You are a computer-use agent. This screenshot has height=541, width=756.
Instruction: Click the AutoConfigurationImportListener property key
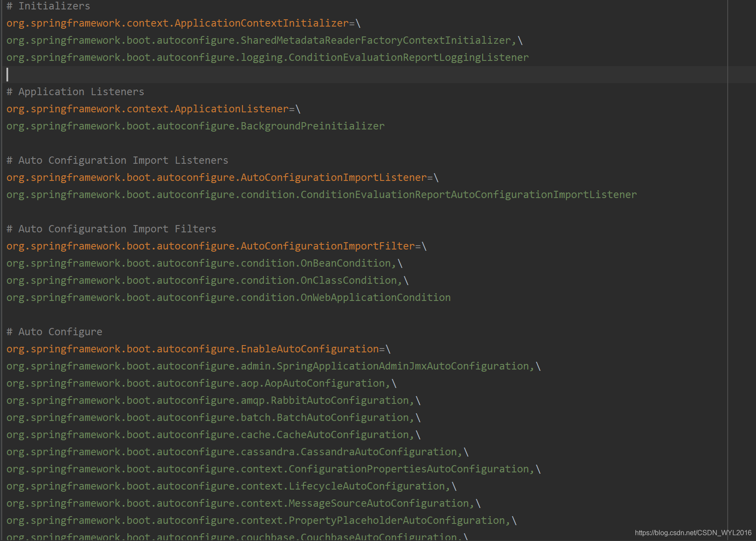216,177
